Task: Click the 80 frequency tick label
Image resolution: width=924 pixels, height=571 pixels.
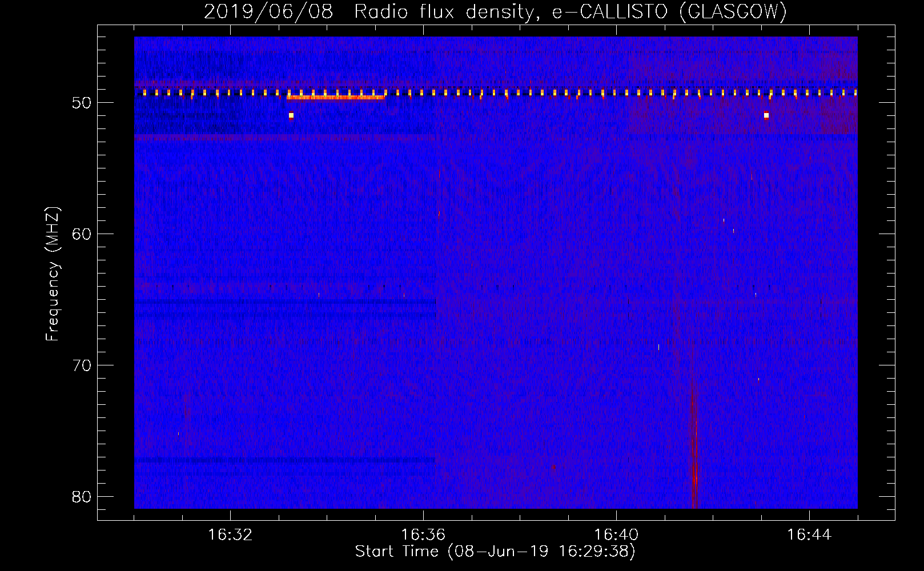Action: click(82, 497)
